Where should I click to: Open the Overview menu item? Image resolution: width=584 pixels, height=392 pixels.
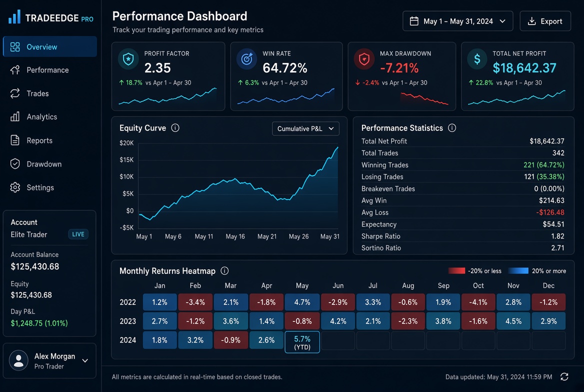pyautogui.click(x=50, y=46)
